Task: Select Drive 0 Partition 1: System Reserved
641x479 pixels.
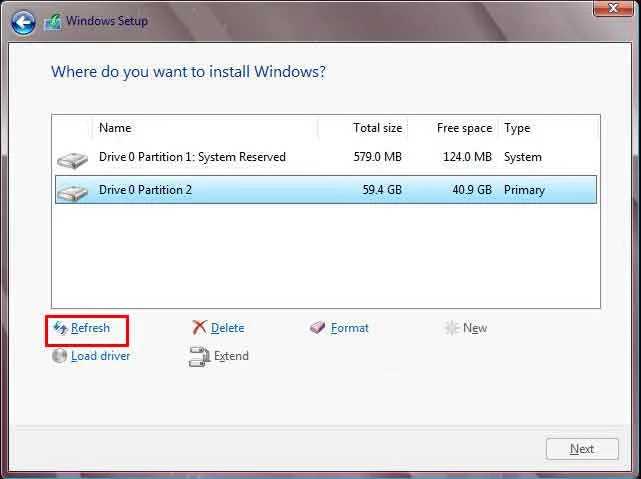Action: click(326, 157)
